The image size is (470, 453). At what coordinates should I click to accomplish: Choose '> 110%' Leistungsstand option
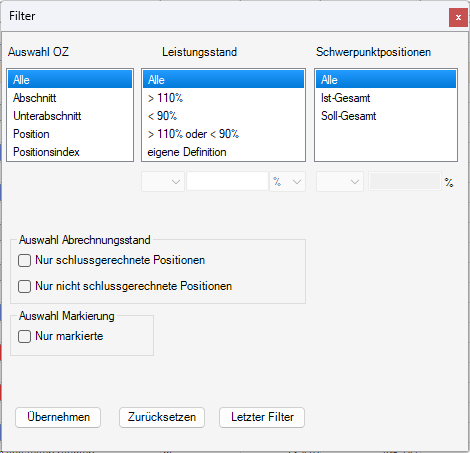pos(223,98)
